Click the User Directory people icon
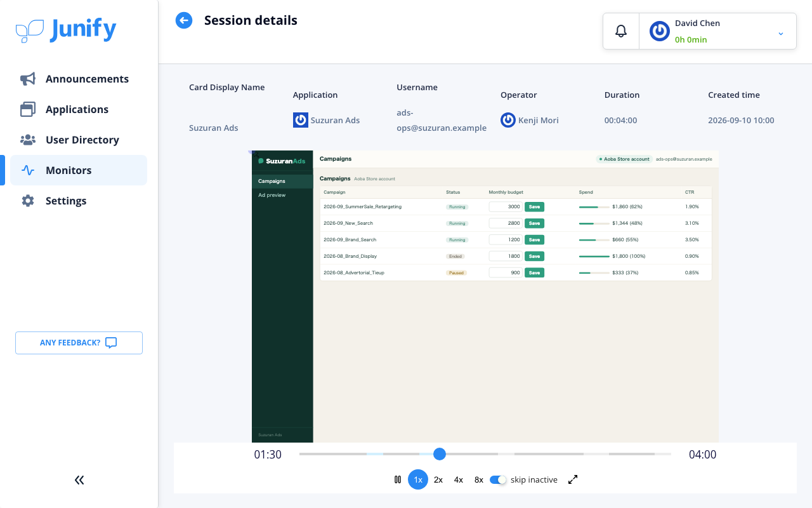Viewport: 812px width, 508px height. pos(28,140)
